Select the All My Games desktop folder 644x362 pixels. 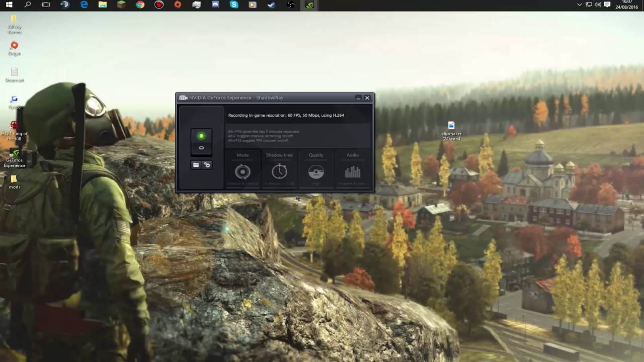click(x=14, y=24)
